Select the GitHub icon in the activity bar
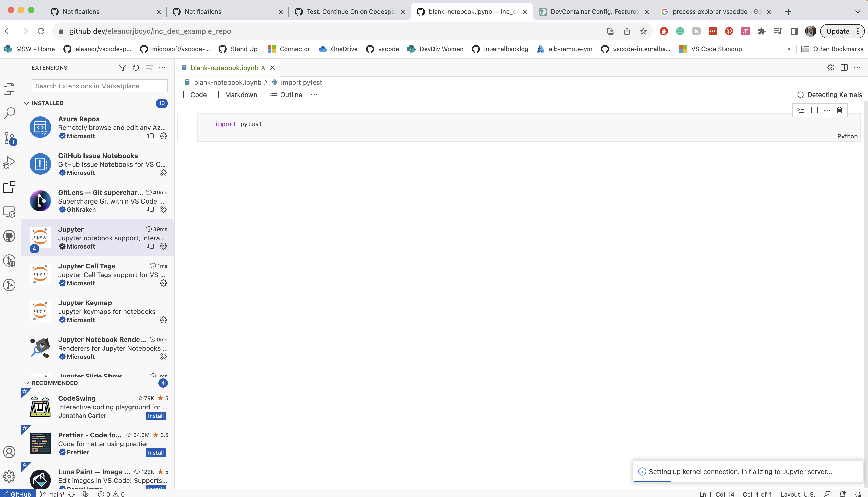Image resolution: width=868 pixels, height=497 pixels. point(9,235)
